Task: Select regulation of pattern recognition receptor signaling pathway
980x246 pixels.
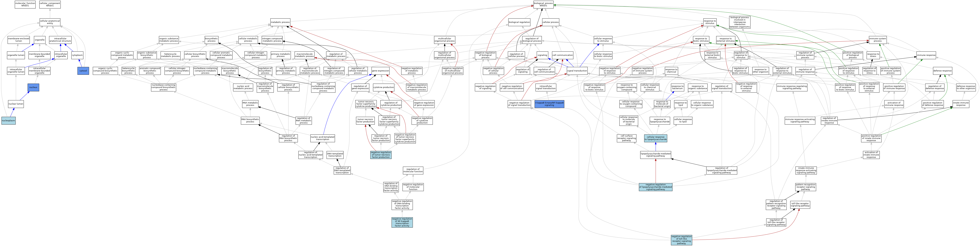Action: [x=776, y=205]
